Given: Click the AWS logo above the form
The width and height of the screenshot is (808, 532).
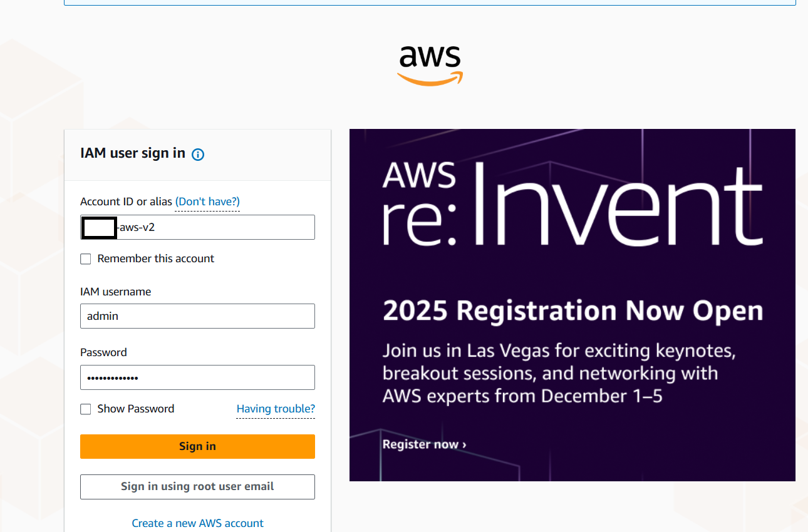Looking at the screenshot, I should click(430, 66).
